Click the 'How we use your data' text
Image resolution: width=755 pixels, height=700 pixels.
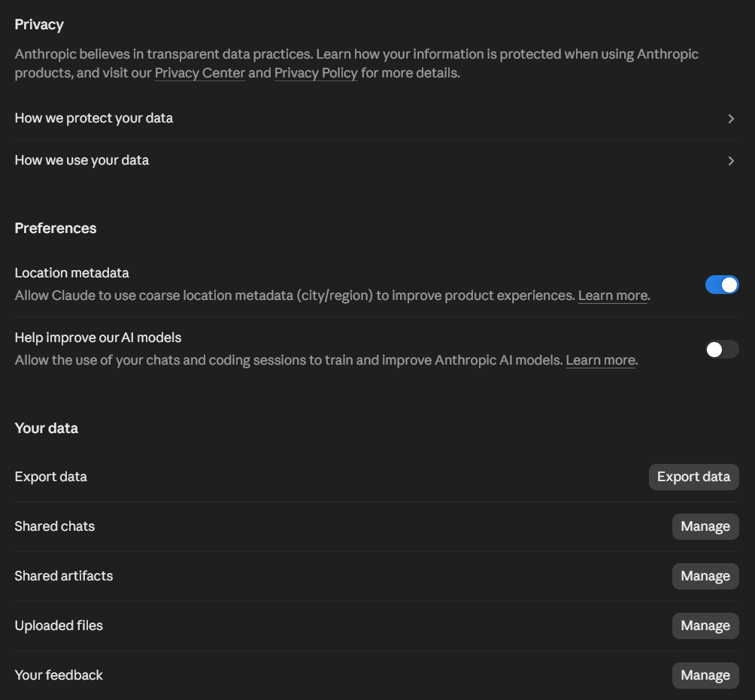82,160
